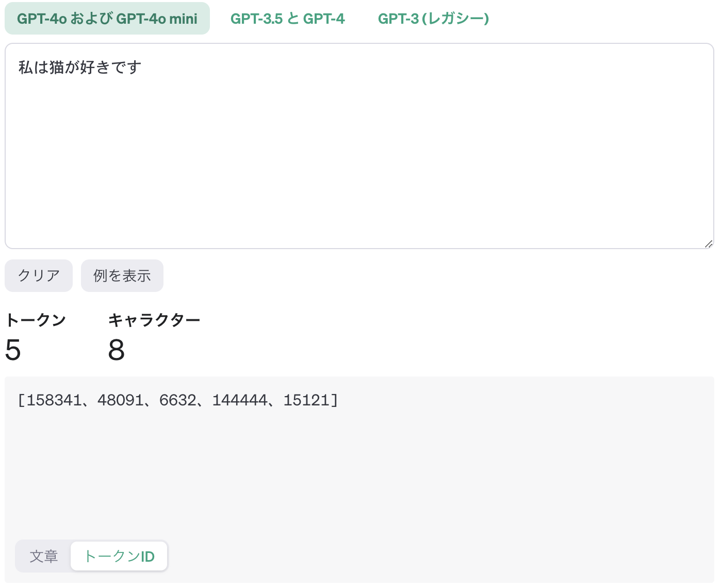The image size is (721, 588).
Task: Click token ID 158341 in the output
Action: [x=54, y=400]
